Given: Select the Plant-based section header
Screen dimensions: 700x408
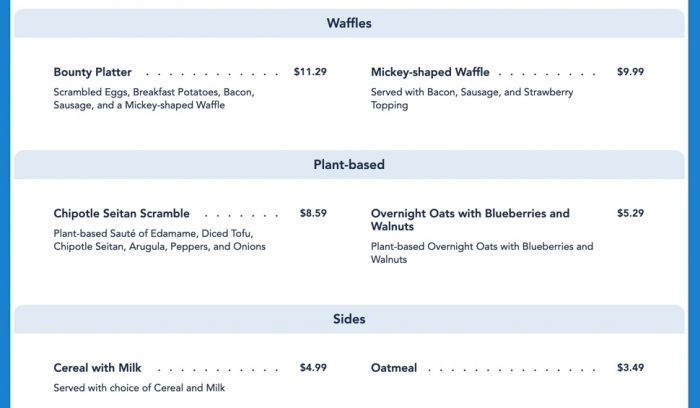Looking at the screenshot, I should coord(349,165).
